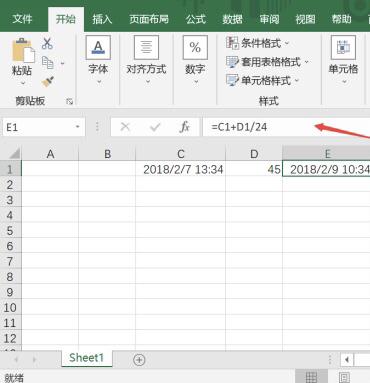The image size is (370, 383).
Task: Switch to the Insert (插入) tab
Action: pos(102,19)
